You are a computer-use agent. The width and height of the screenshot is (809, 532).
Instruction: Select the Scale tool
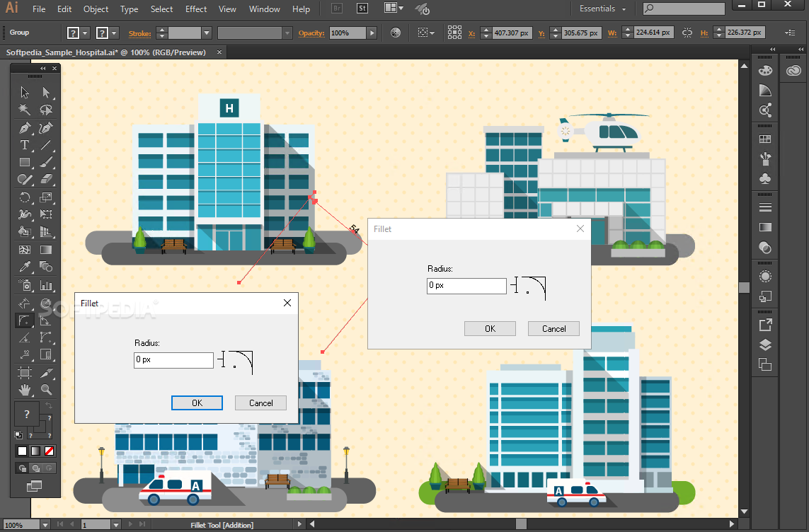click(x=46, y=197)
